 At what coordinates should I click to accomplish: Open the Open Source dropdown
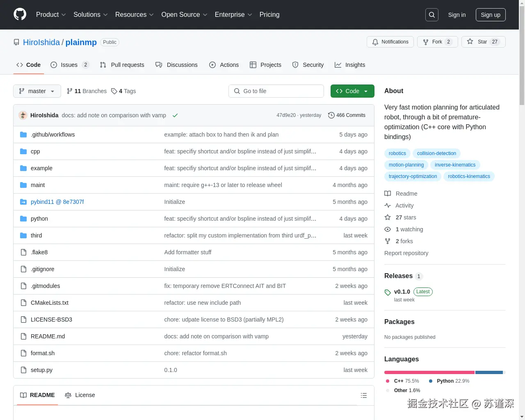[185, 15]
